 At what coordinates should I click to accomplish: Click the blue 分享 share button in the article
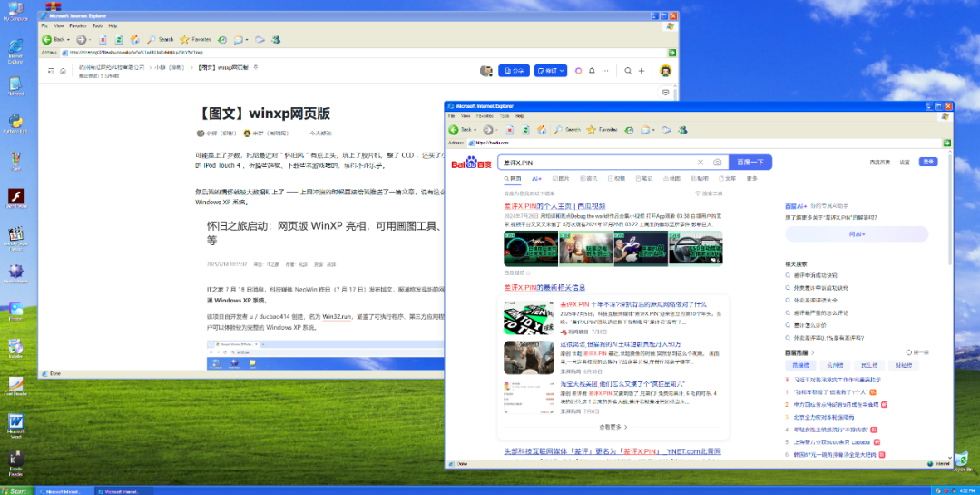pos(514,71)
